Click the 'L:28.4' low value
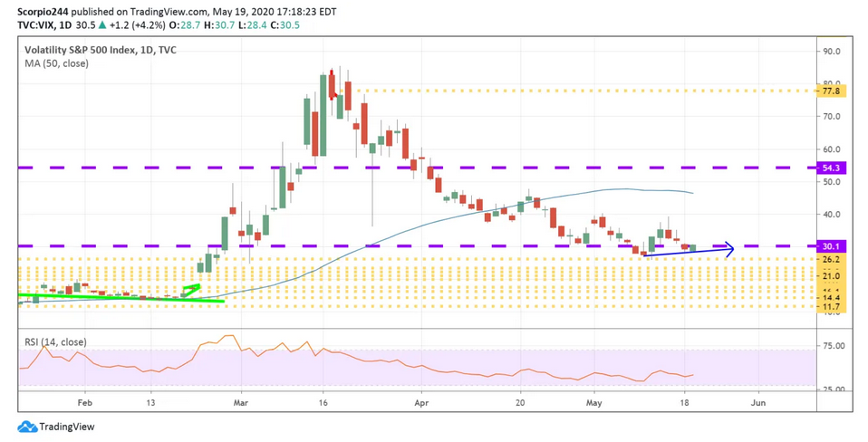This screenshot has width=868, height=442. (x=254, y=25)
